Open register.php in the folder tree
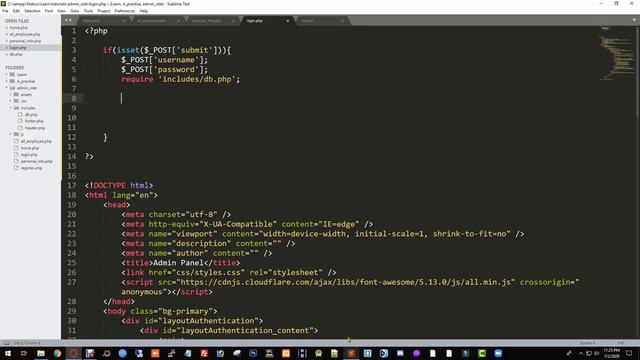 31,168
